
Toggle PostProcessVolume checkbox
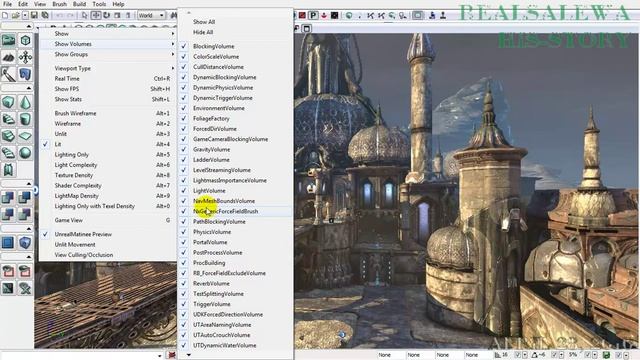click(x=183, y=252)
